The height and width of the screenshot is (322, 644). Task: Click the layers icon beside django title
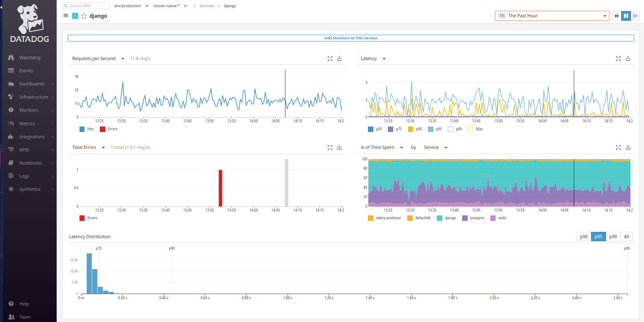pos(66,16)
